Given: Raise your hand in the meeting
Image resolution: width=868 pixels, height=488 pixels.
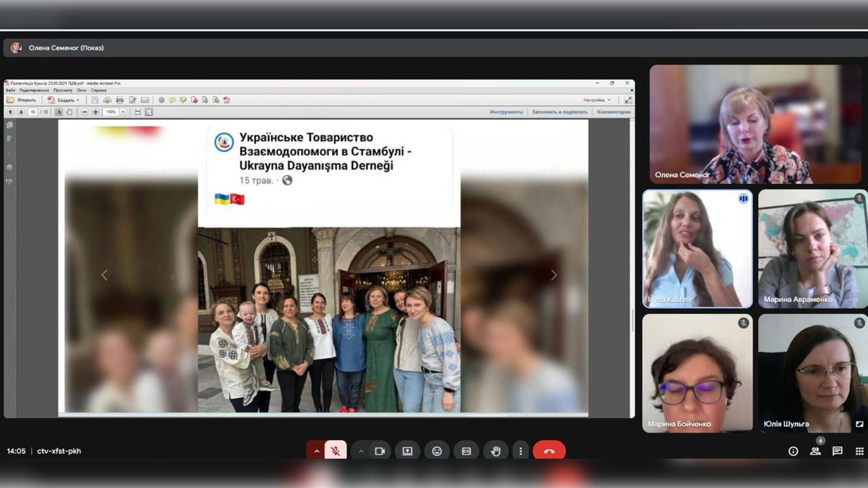Looking at the screenshot, I should pos(496,451).
